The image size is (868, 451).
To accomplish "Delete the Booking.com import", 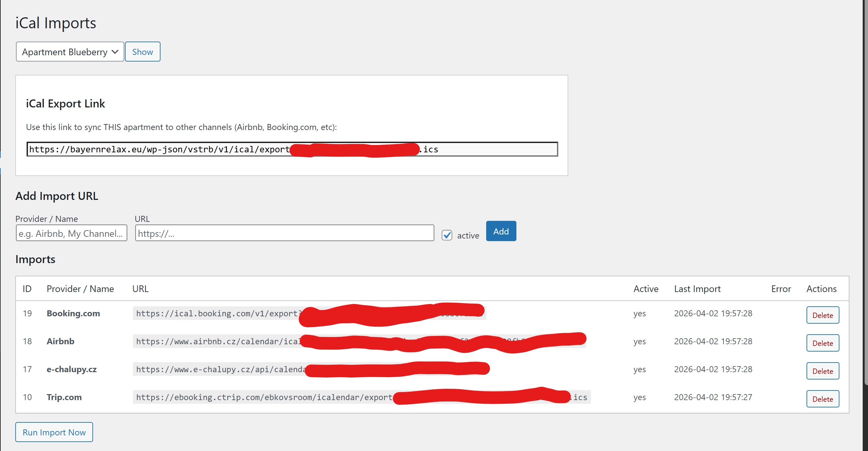I will pyautogui.click(x=822, y=315).
